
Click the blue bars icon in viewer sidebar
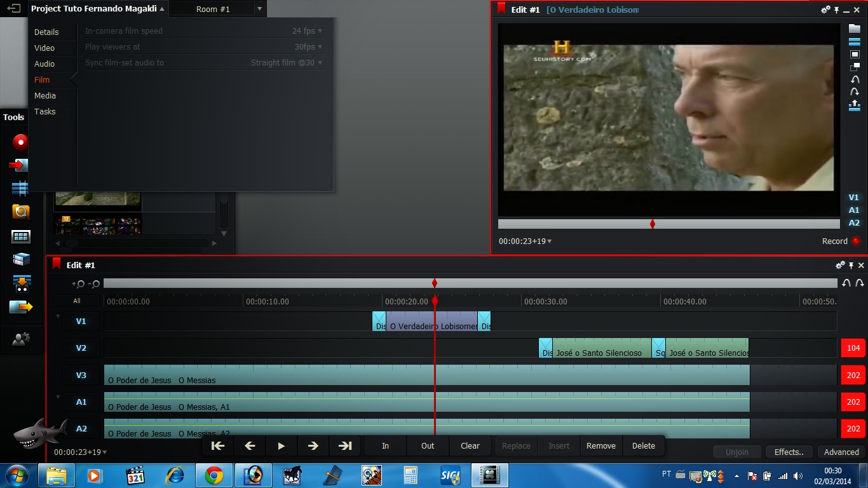pos(855,41)
